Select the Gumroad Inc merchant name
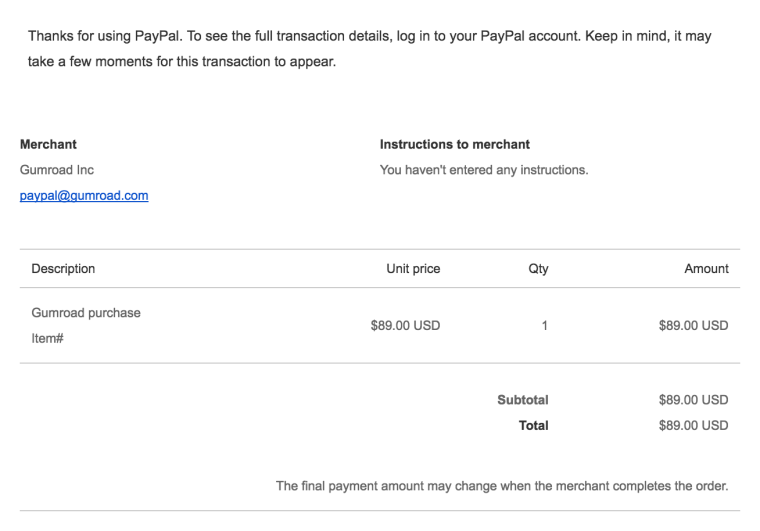Screen dimensions: 760x531 57,170
